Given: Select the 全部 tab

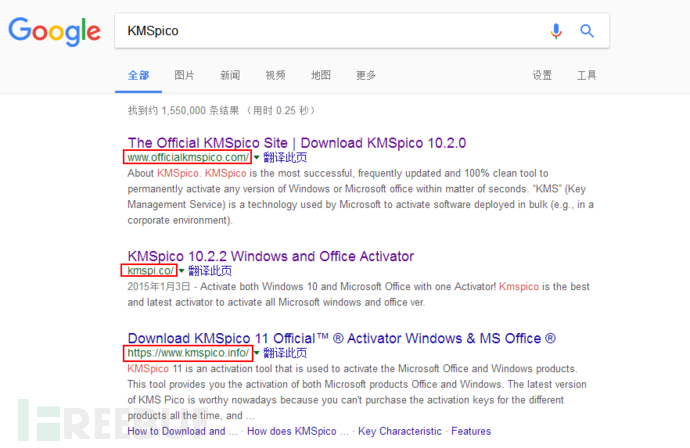Looking at the screenshot, I should point(139,75).
